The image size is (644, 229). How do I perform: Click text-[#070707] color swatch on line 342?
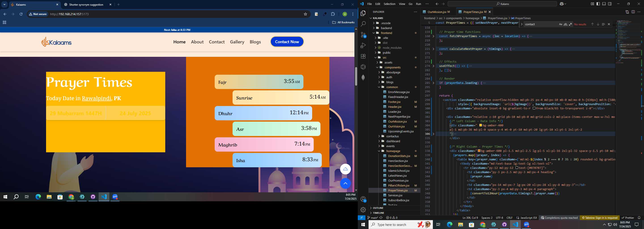pos(517,168)
